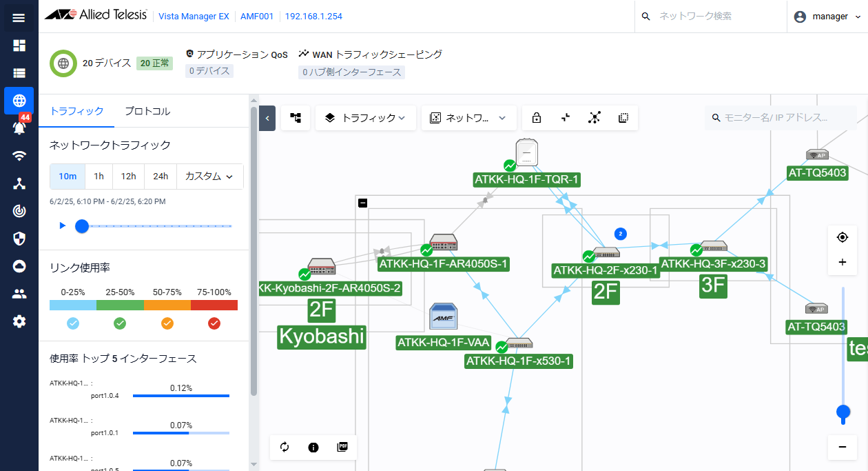Click the map refresh icon
The height and width of the screenshot is (471, 868).
pos(285,447)
